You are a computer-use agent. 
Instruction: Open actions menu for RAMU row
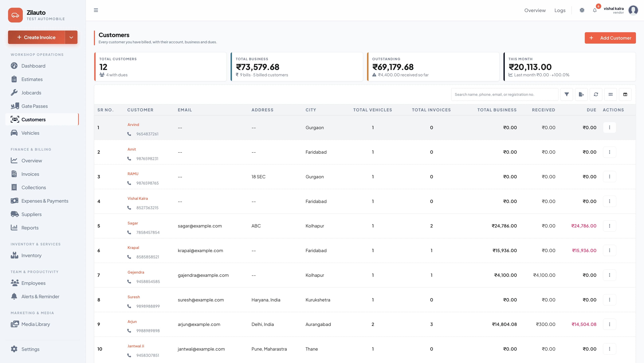[609, 176]
